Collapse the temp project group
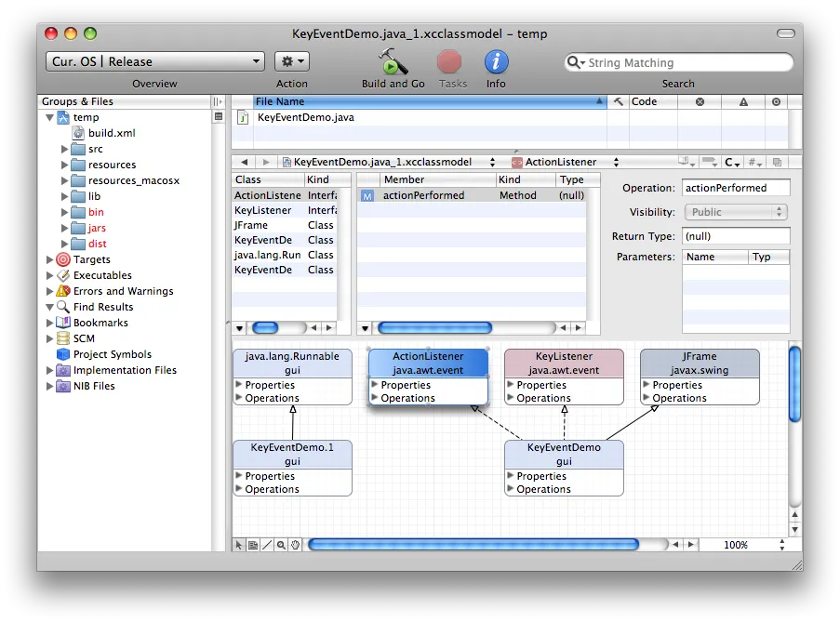 [x=49, y=117]
